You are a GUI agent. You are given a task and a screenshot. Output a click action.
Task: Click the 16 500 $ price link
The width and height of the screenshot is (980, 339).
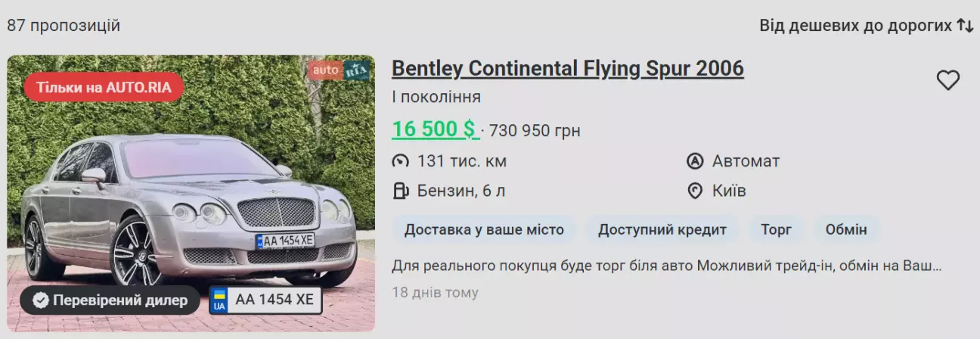click(435, 129)
